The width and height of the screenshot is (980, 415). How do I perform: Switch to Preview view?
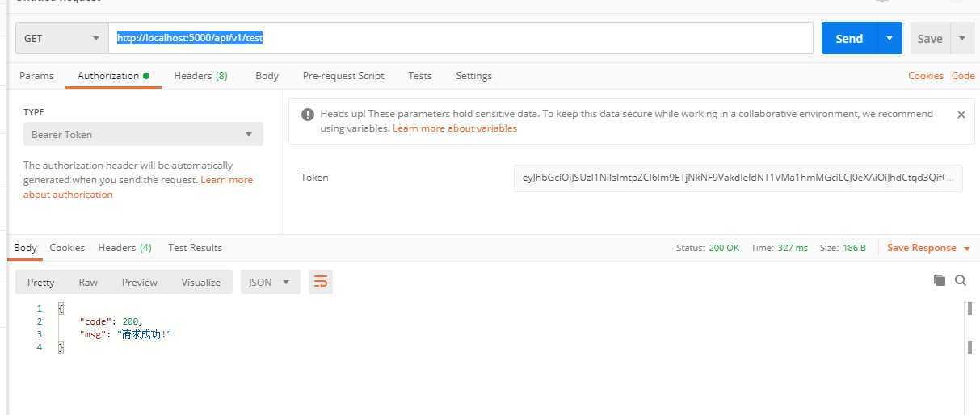click(140, 282)
